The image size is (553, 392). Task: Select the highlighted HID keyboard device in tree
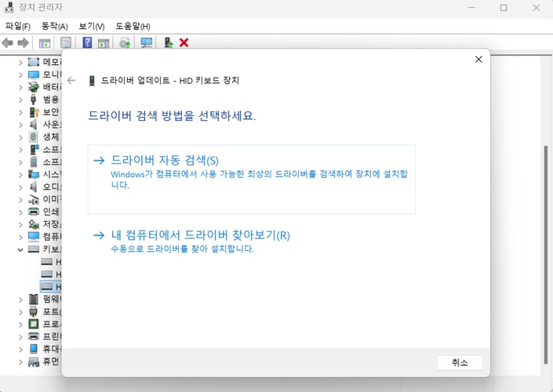[51, 287]
